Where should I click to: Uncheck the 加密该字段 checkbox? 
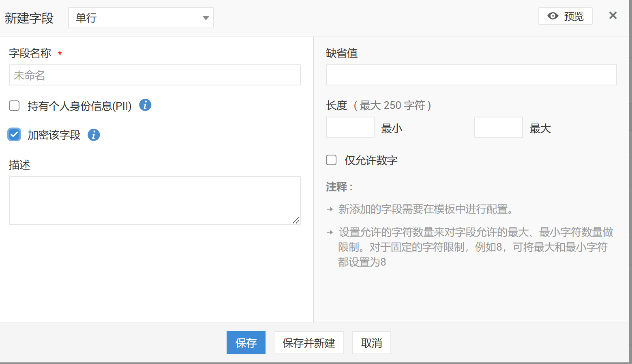pos(14,134)
